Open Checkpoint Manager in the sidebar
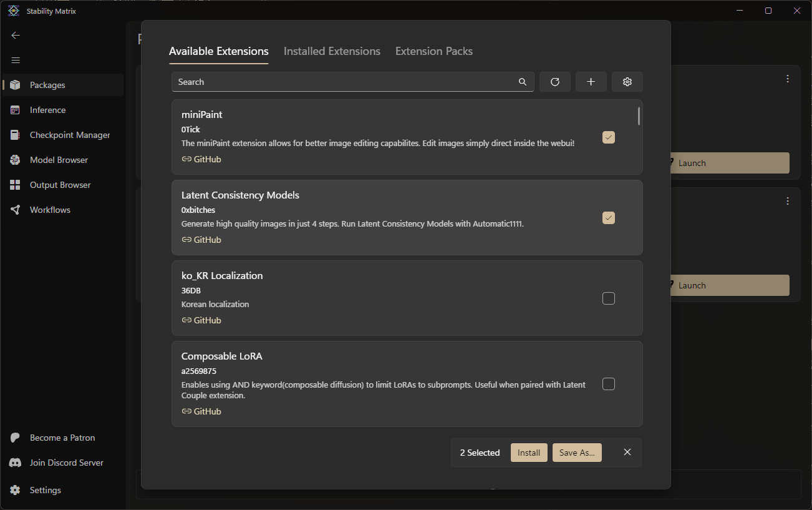 coord(62,135)
